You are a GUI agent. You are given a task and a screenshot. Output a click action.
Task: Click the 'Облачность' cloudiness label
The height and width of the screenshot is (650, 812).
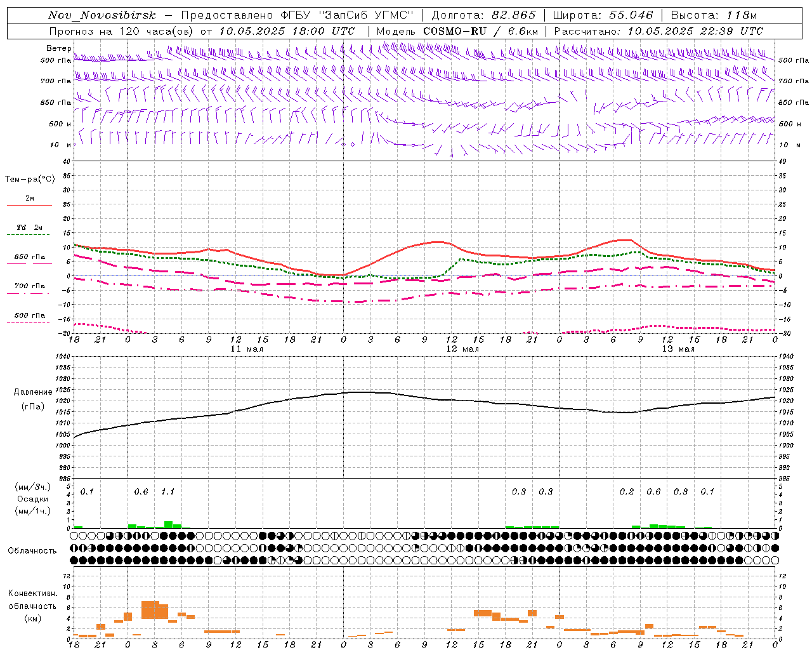pyautogui.click(x=32, y=551)
